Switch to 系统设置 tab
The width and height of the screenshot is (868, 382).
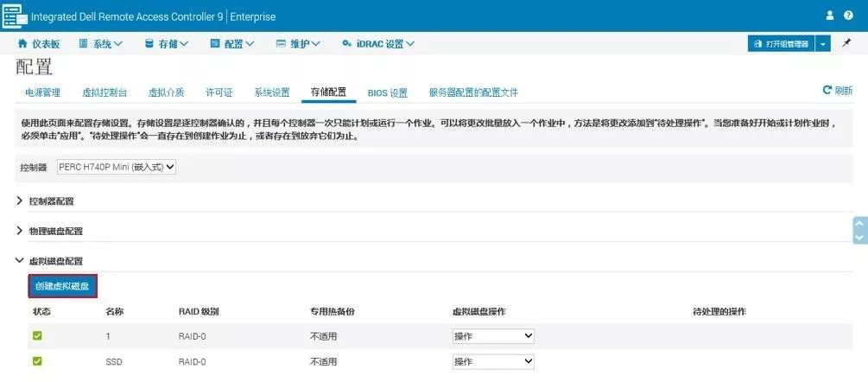click(x=272, y=92)
